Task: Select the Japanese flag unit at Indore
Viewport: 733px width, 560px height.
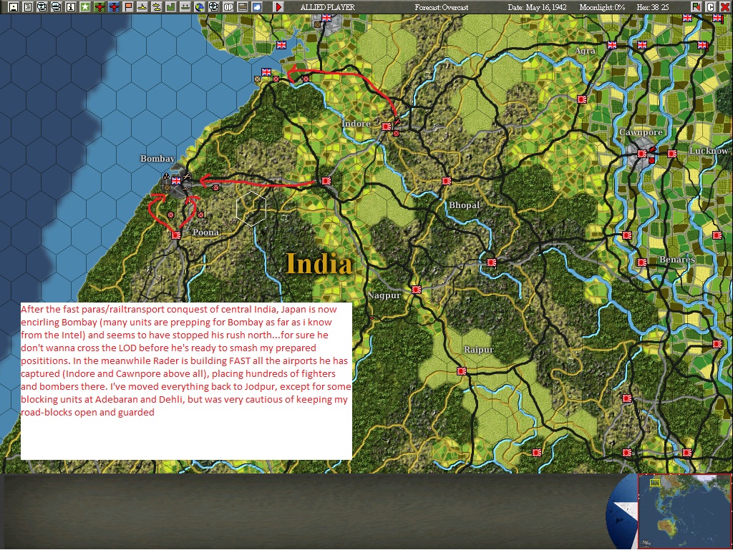Action: 386,126
